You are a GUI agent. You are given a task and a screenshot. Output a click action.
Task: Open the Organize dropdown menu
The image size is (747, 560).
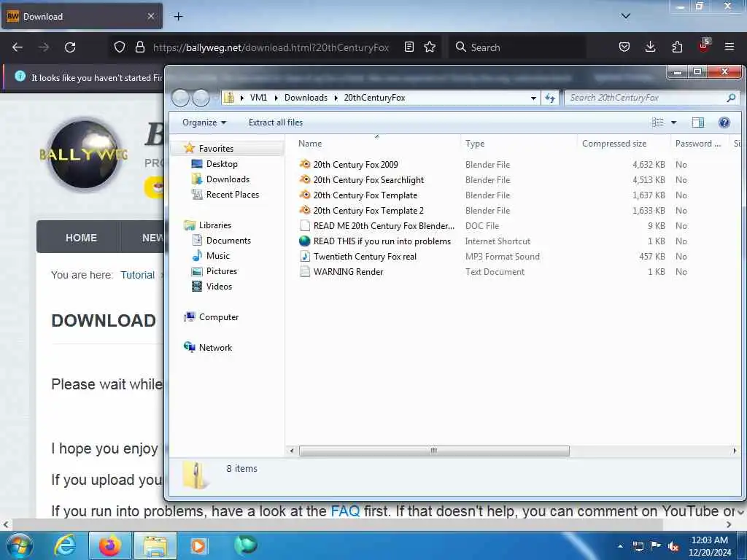pos(204,122)
